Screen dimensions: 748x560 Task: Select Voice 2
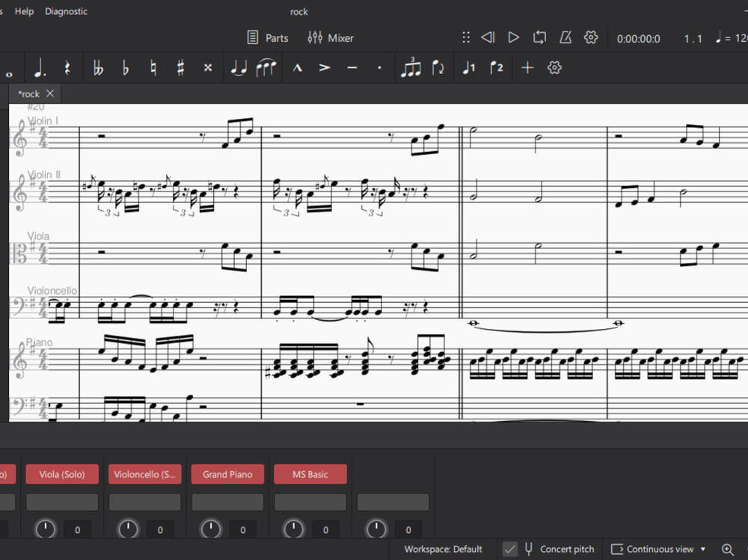pos(496,68)
